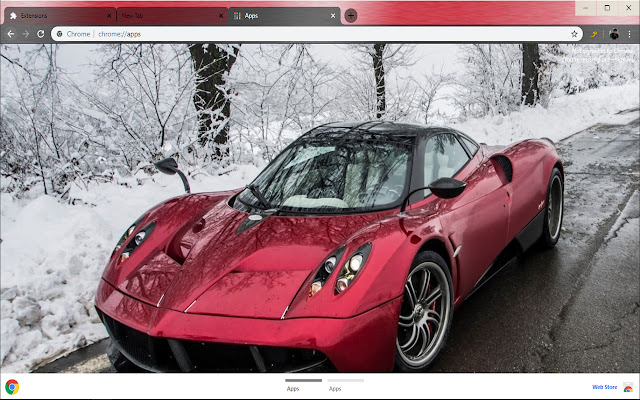640x400 pixels.
Task: View site info via Chrome icon in address bar
Action: 60,34
